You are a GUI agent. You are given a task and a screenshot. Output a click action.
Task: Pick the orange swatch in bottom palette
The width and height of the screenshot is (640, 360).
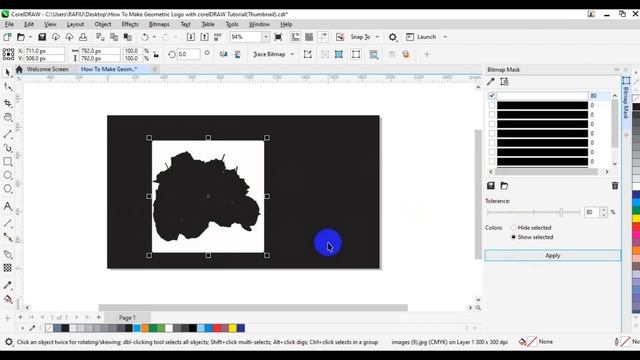pyautogui.click(x=145, y=328)
